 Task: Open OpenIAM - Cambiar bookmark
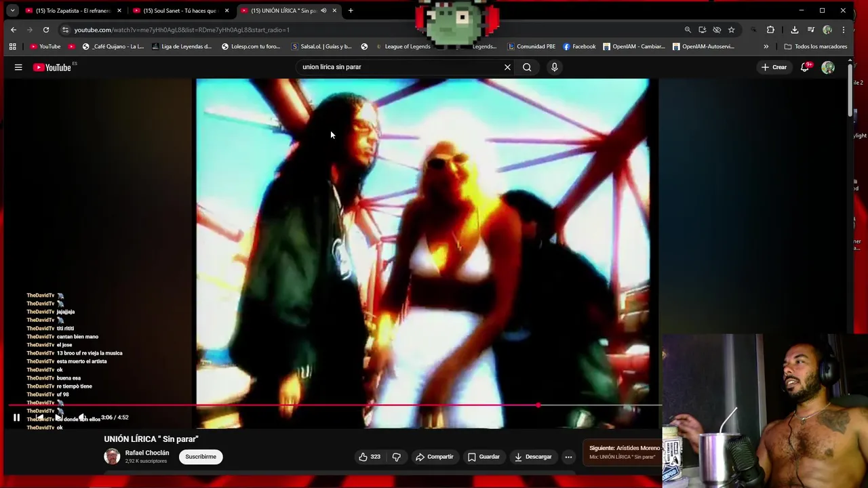pyautogui.click(x=634, y=47)
